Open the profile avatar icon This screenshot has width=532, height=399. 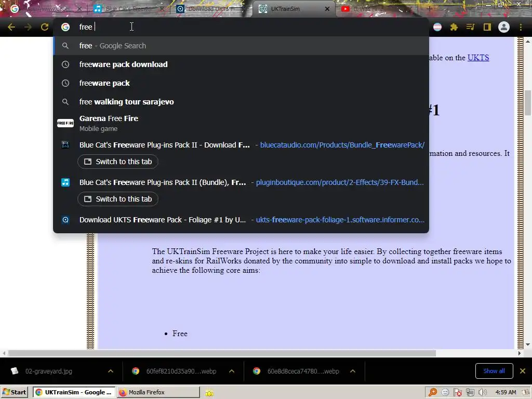(504, 27)
